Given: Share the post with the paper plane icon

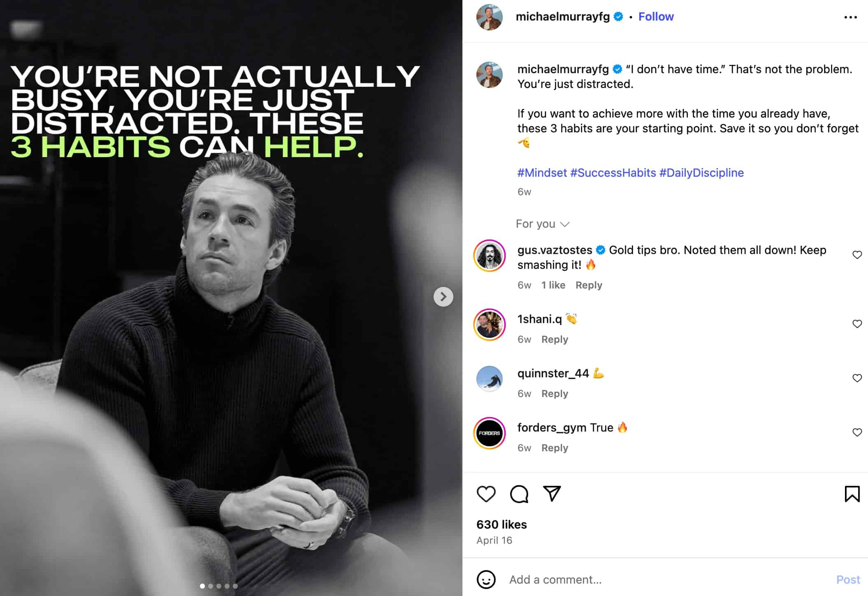Looking at the screenshot, I should click(x=552, y=493).
